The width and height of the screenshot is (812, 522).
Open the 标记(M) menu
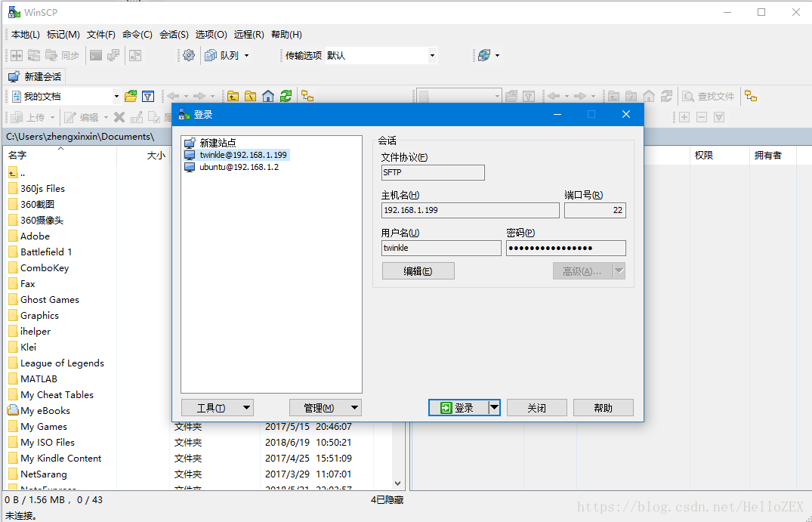(63, 35)
